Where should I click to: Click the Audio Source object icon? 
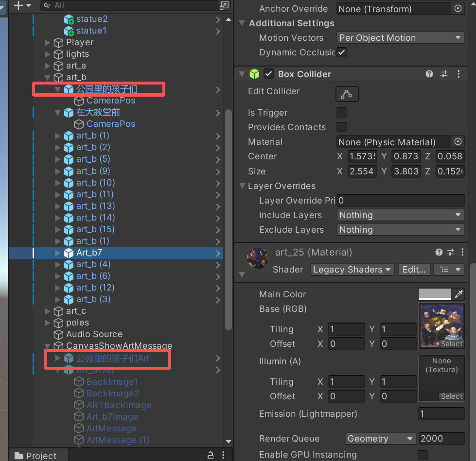(58, 335)
